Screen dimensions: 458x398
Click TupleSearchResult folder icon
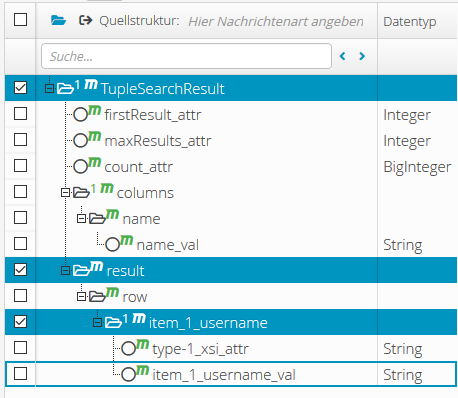pos(65,88)
